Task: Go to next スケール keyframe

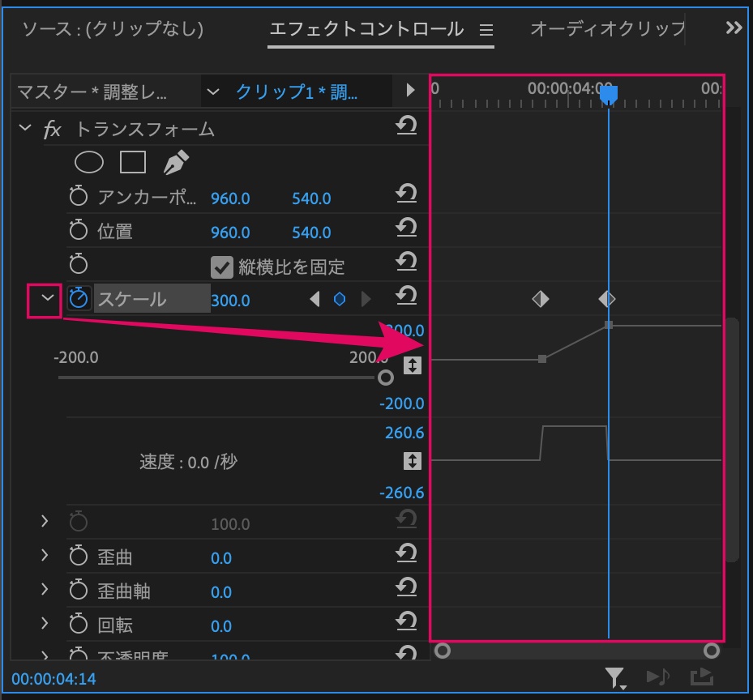Action: [x=366, y=299]
